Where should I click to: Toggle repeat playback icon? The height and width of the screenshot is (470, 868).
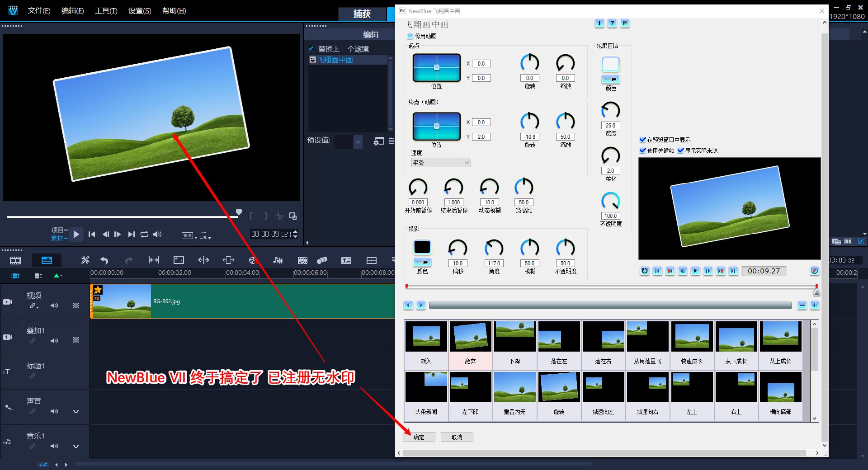[x=144, y=234]
